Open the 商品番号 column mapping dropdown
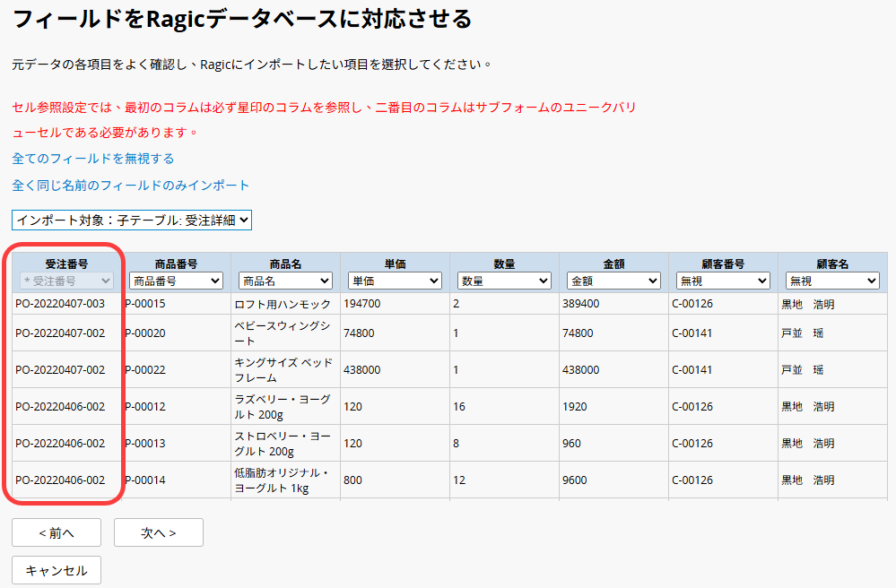 pyautogui.click(x=176, y=281)
